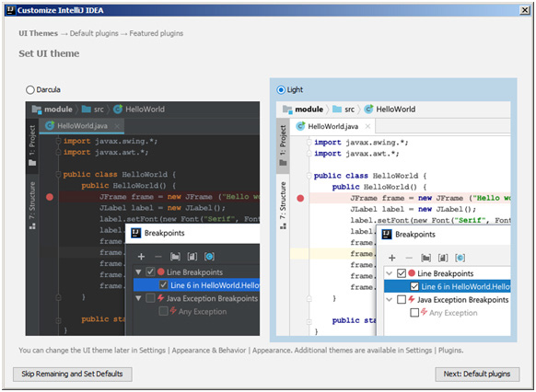
Task: Toggle Line 6 checkbox in Light preview
Action: coord(414,286)
